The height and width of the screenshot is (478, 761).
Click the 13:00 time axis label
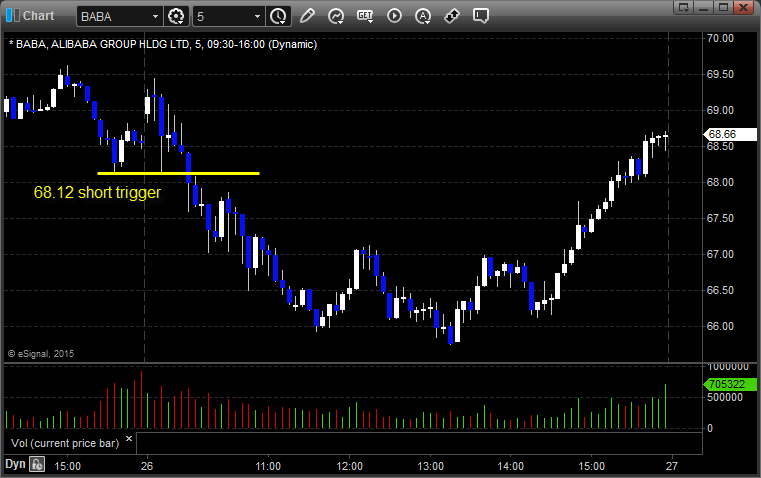430,466
